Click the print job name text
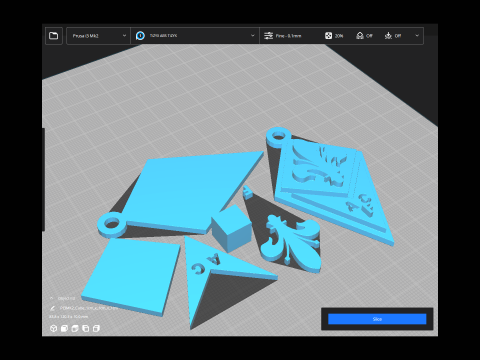The width and height of the screenshot is (480, 360). (89, 308)
